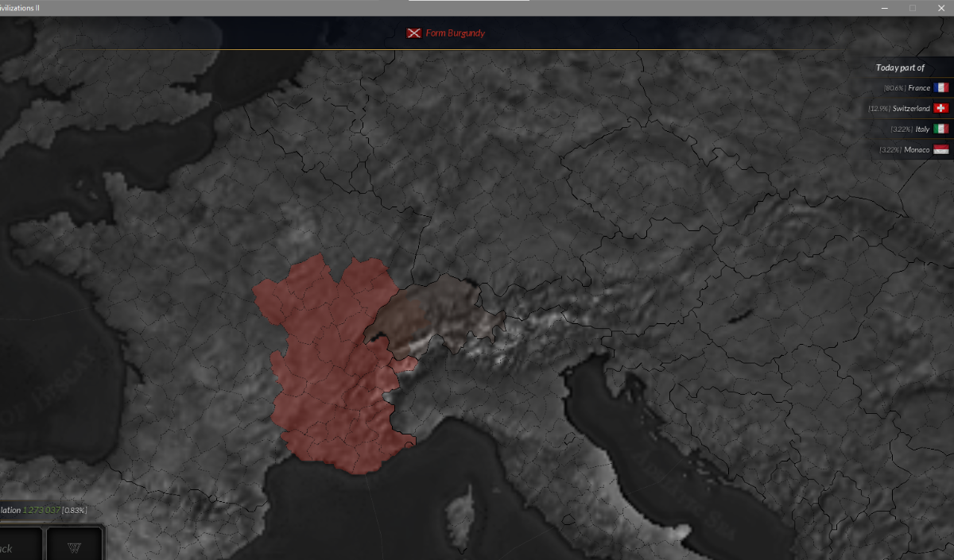The height and width of the screenshot is (560, 954).
Task: Click the Italy flag icon
Action: coord(941,129)
